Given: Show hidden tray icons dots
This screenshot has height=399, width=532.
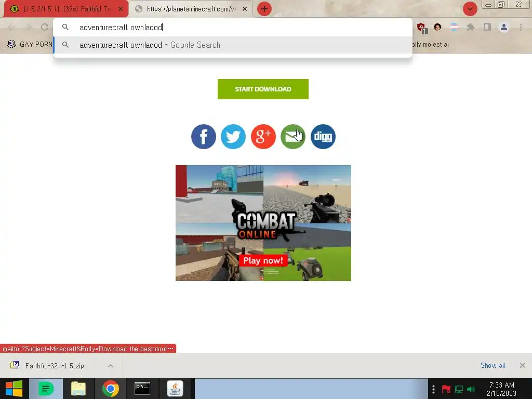Looking at the screenshot, I should click(433, 389).
